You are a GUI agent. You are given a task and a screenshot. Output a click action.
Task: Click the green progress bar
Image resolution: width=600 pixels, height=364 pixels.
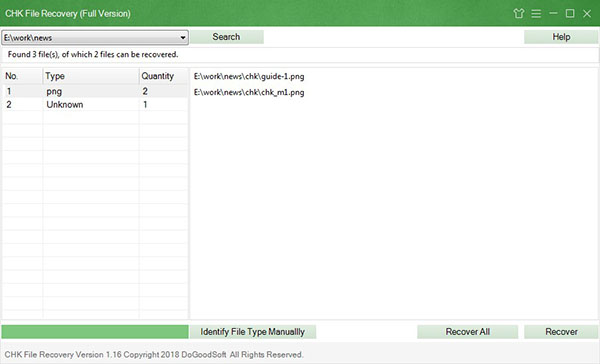coord(95,331)
